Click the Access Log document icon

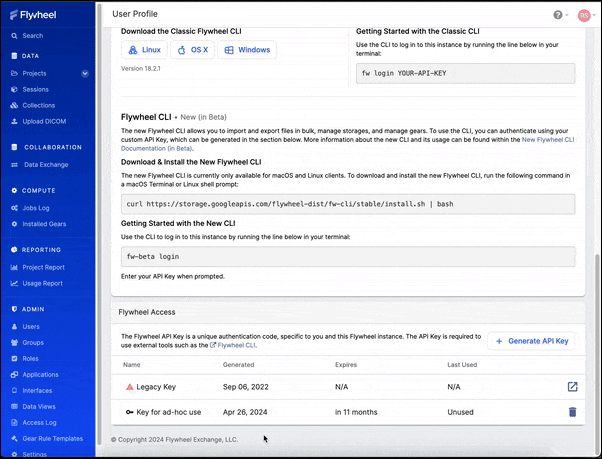[x=14, y=423]
